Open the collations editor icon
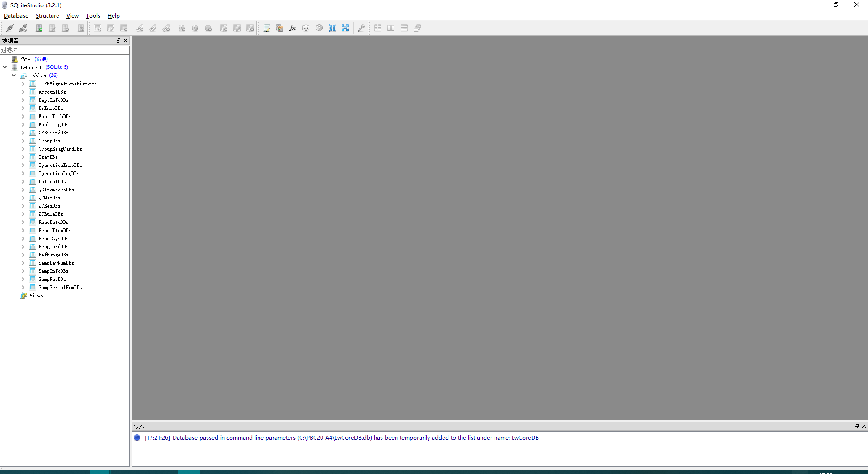The height and width of the screenshot is (474, 868). tap(306, 28)
